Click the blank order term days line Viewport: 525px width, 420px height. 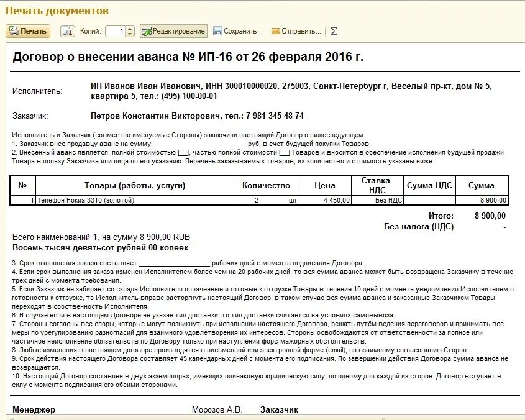point(175,263)
